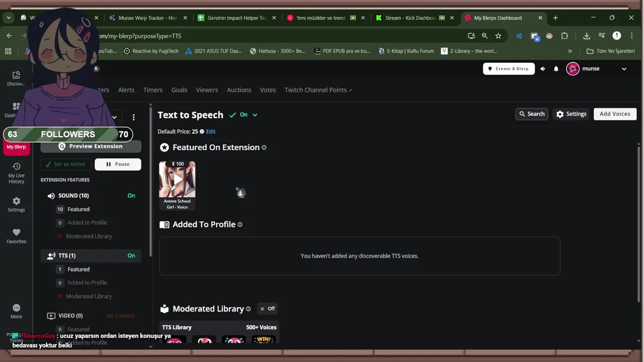Click the Added To Profile info icon
The height and width of the screenshot is (362, 644).
(x=240, y=225)
